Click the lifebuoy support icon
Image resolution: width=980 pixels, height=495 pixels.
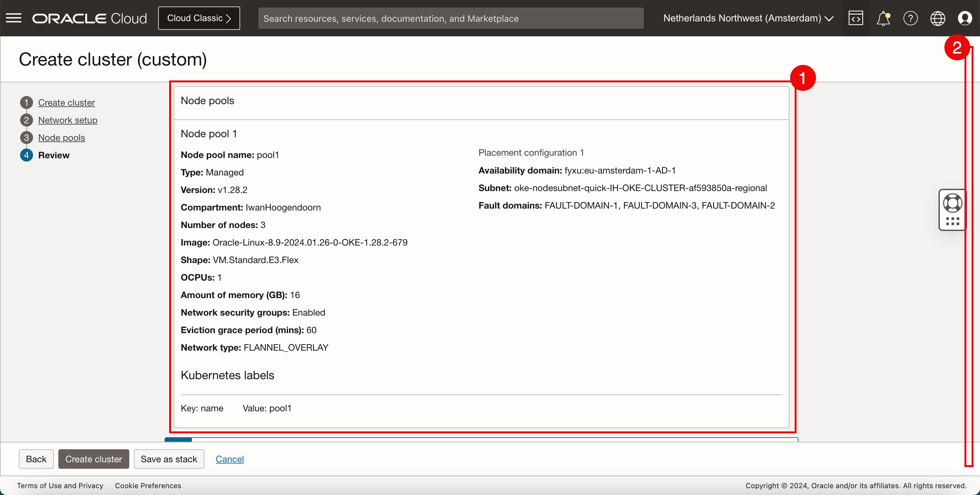click(952, 203)
